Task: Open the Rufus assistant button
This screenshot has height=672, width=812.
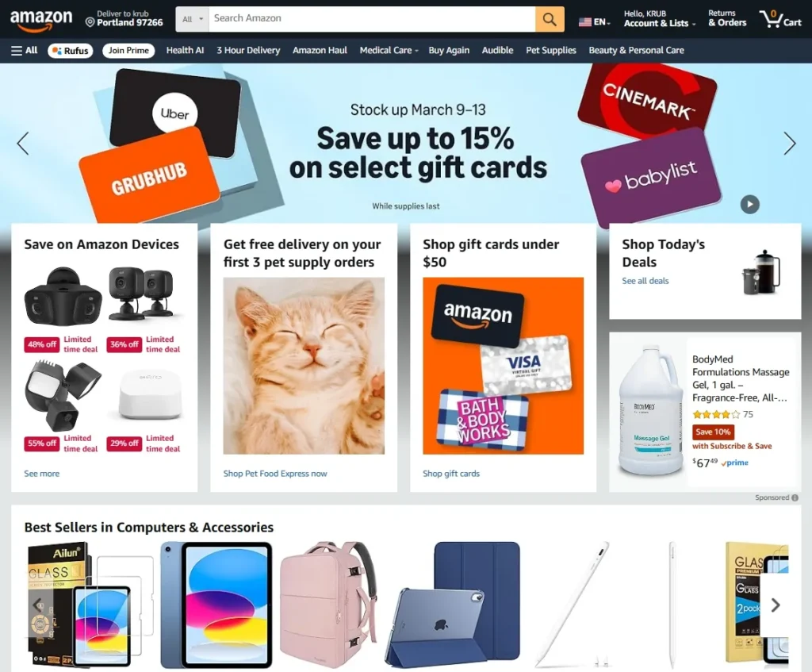Action: pyautogui.click(x=71, y=50)
